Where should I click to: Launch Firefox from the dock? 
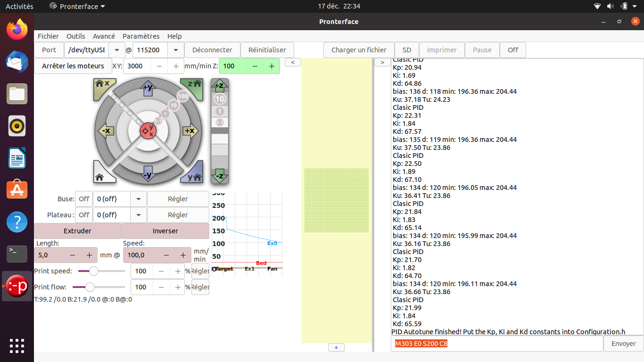(x=17, y=30)
